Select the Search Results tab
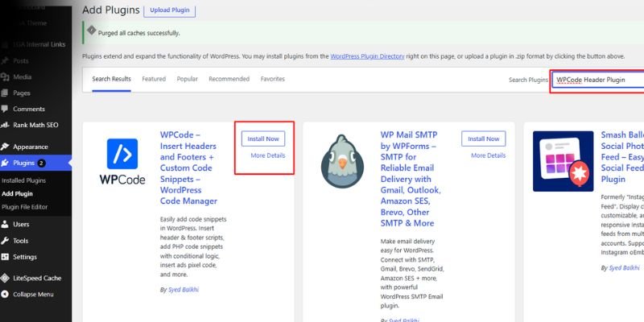644x322 pixels. click(x=111, y=79)
